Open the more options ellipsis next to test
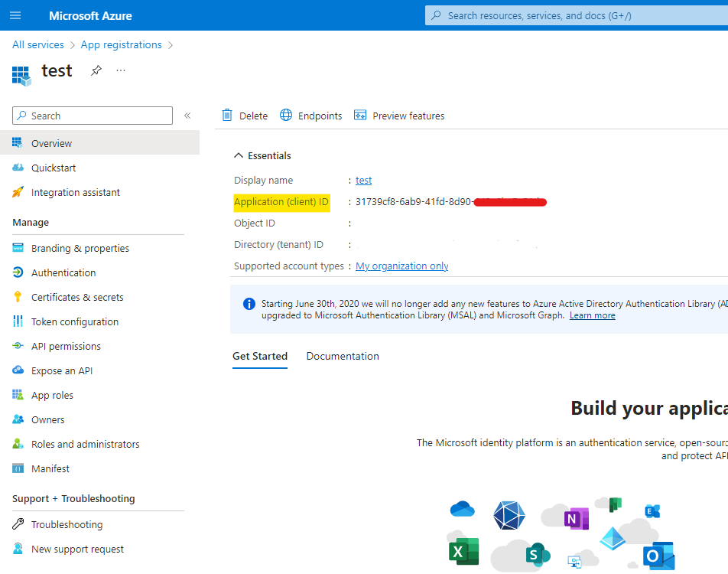Screen dimensions: 728x574 click(121, 70)
